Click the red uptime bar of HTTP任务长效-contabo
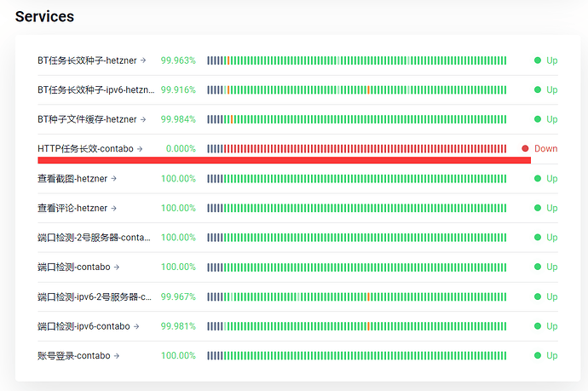The width and height of the screenshot is (588, 391). pyautogui.click(x=366, y=148)
